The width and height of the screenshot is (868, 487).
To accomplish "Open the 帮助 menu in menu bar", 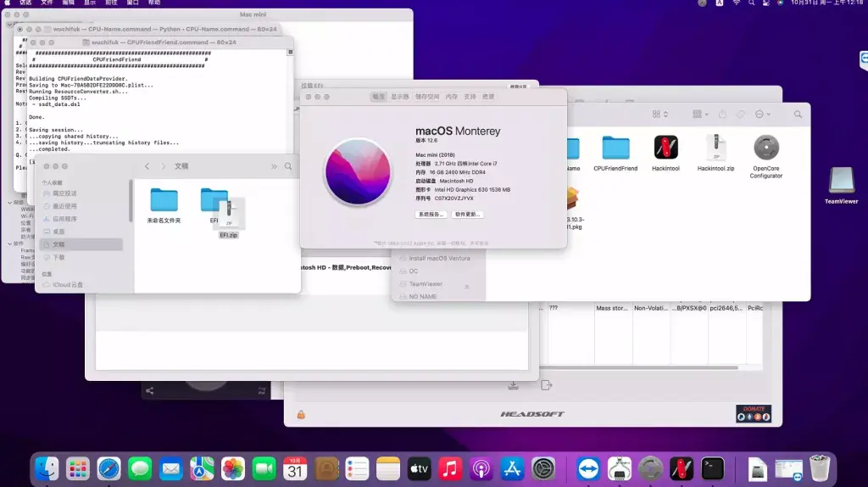I will pos(154,3).
